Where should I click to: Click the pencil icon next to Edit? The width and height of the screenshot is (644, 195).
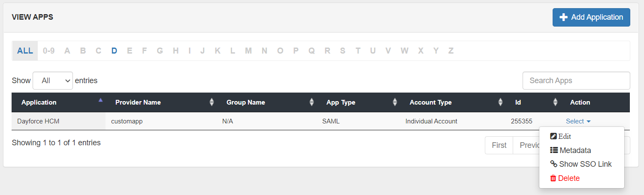tap(553, 136)
